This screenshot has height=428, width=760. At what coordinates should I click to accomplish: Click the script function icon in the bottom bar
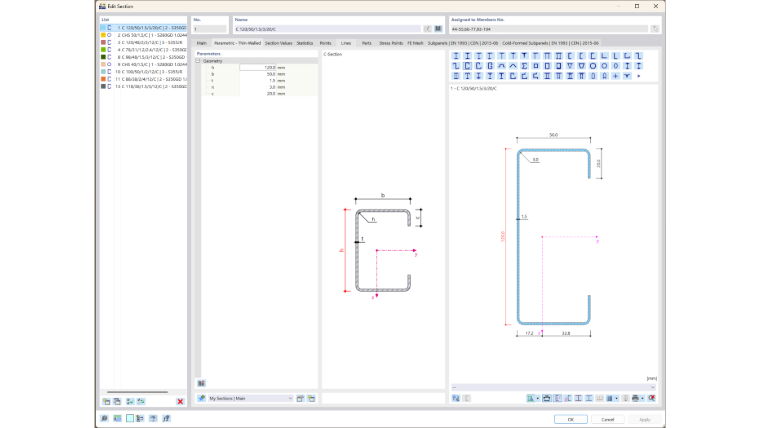click(x=166, y=418)
